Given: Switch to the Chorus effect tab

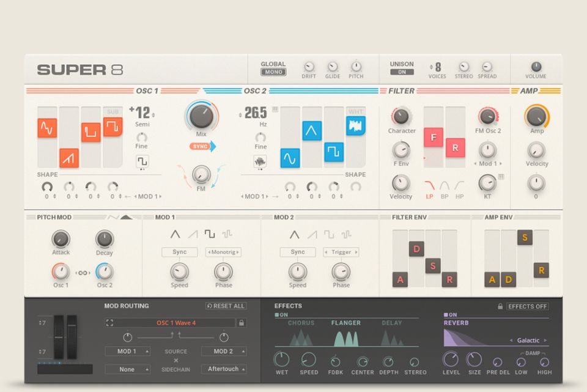Looking at the screenshot, I should pos(301,323).
